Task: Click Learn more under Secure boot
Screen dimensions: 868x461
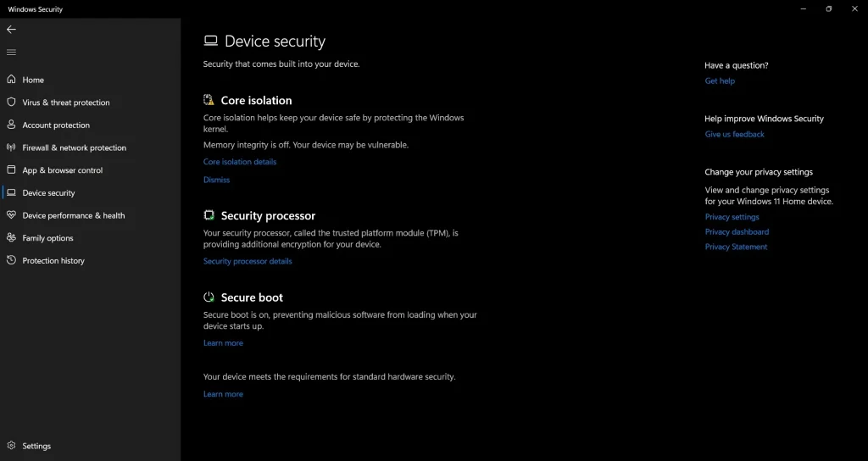Action: [x=223, y=343]
